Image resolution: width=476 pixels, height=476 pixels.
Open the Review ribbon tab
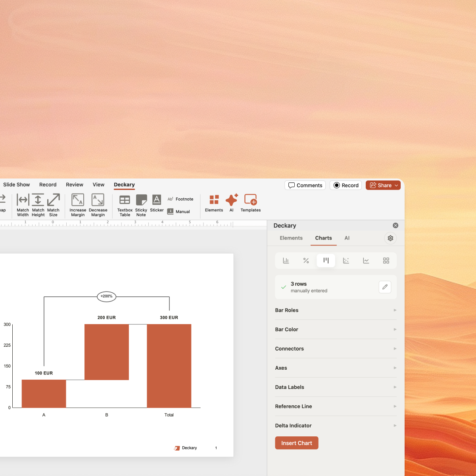pos(75,184)
